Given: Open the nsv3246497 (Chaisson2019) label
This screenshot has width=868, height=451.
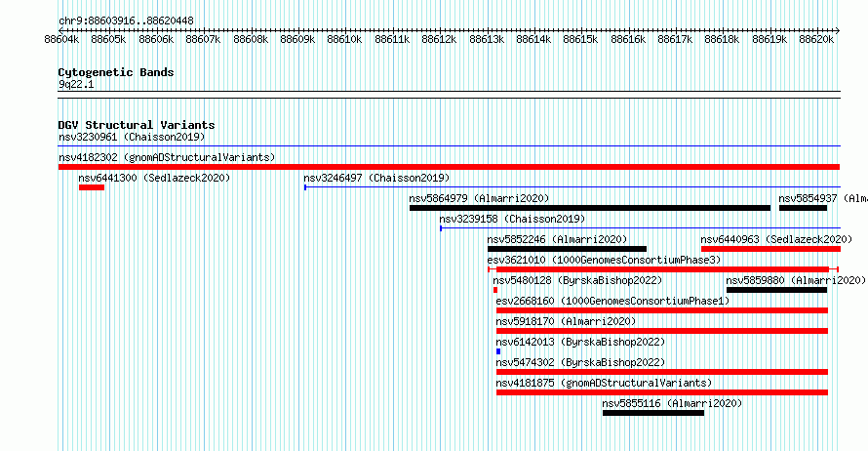Looking at the screenshot, I should [x=376, y=178].
